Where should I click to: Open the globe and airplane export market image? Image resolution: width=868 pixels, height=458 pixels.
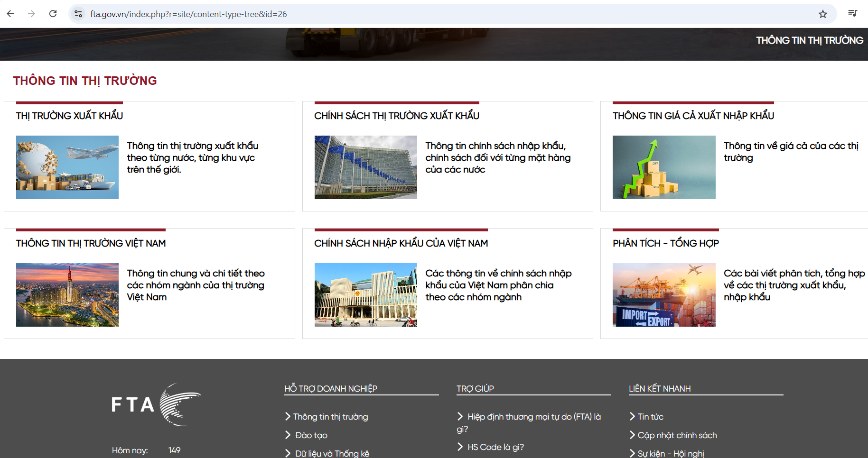point(67,167)
